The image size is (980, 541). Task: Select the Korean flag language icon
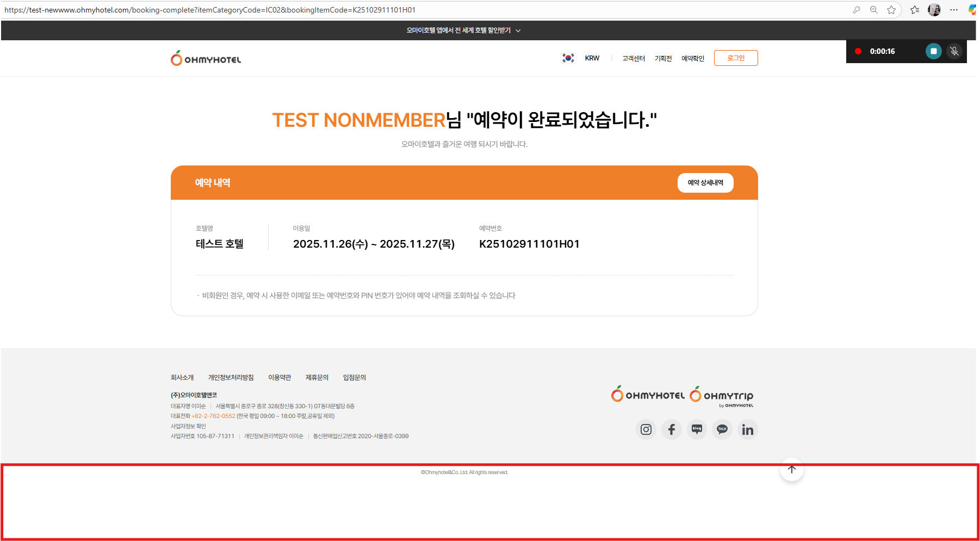pos(568,58)
